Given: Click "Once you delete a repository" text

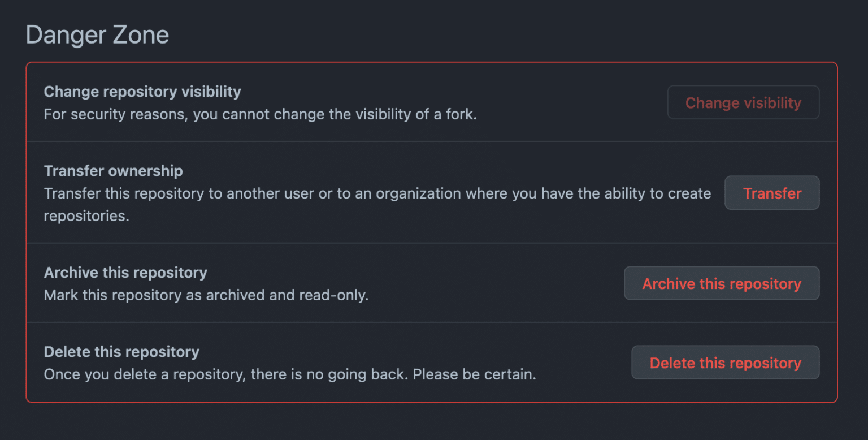Looking at the screenshot, I should pyautogui.click(x=143, y=375).
